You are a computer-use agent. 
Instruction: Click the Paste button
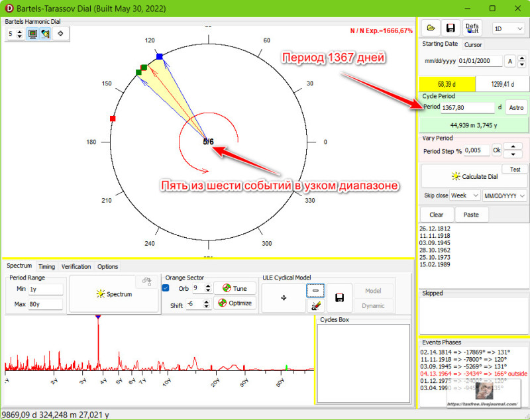click(471, 215)
